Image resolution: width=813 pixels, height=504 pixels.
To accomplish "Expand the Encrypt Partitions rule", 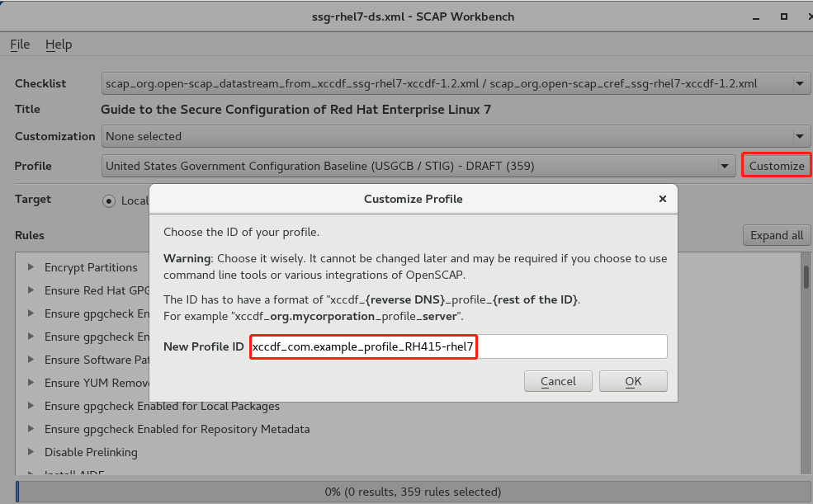I will pyautogui.click(x=31, y=267).
